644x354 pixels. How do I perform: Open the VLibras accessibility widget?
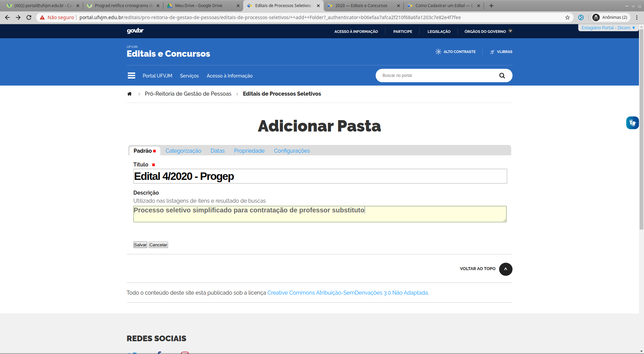coord(632,123)
